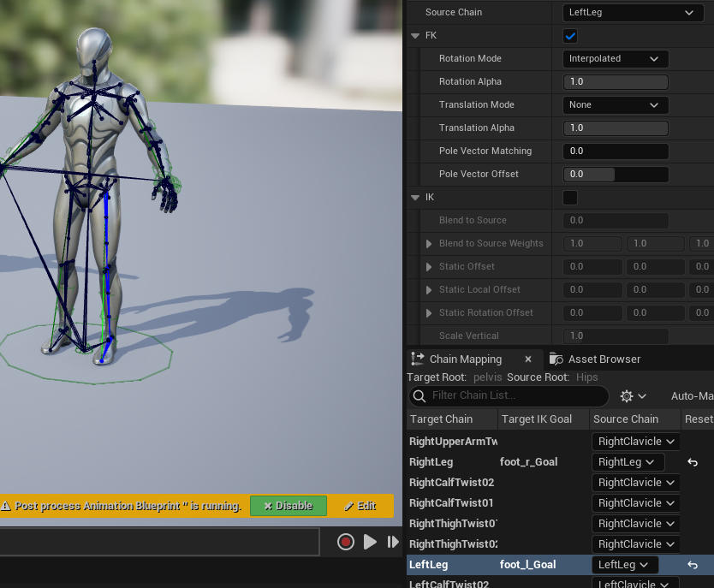Expand Static Local Offset property
This screenshot has width=714, height=588.
point(429,290)
